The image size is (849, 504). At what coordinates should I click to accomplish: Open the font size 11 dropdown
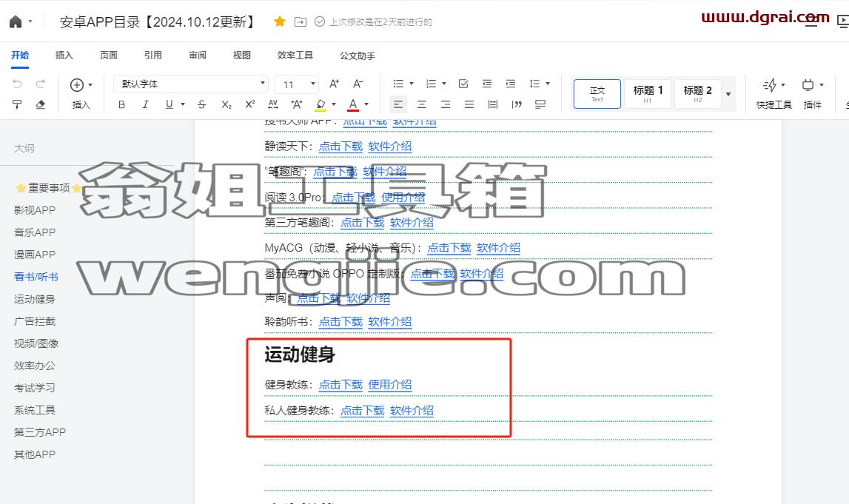(x=297, y=84)
